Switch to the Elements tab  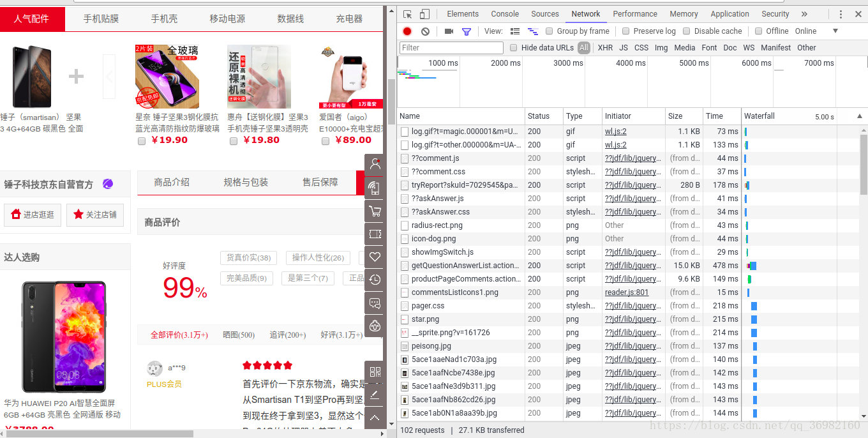point(463,14)
